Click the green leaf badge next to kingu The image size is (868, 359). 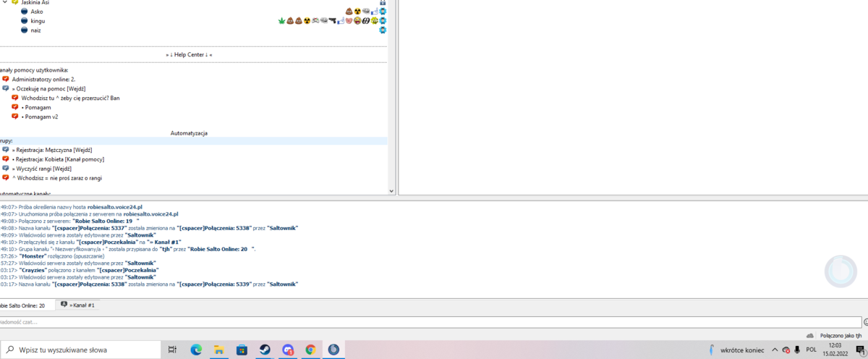coord(282,21)
